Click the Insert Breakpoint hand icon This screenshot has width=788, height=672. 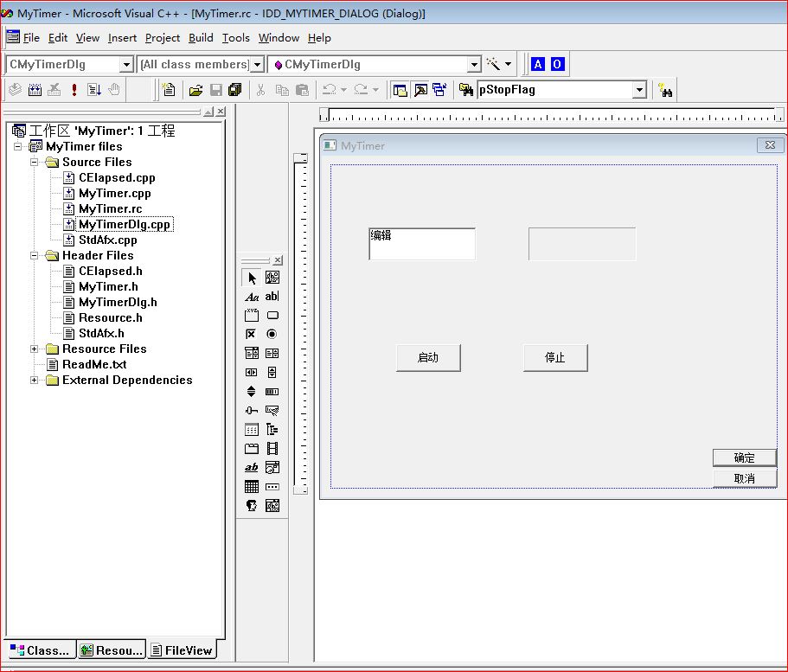[114, 90]
